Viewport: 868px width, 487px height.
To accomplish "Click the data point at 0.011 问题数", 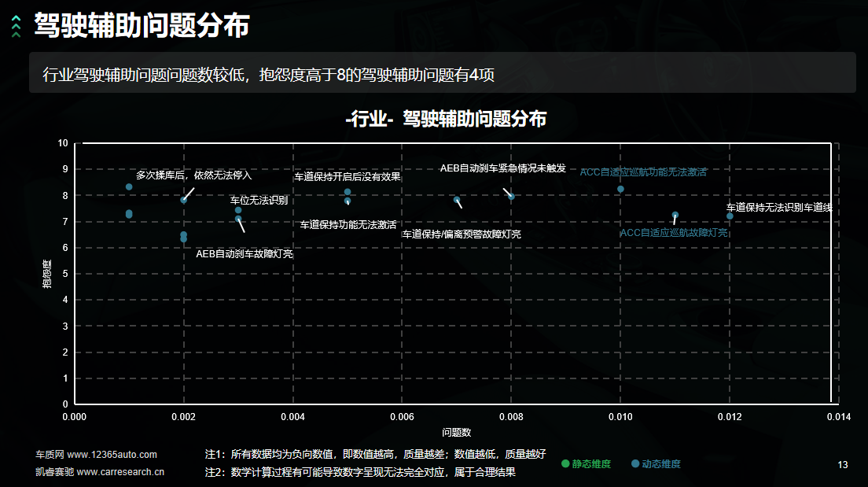I will tap(675, 215).
